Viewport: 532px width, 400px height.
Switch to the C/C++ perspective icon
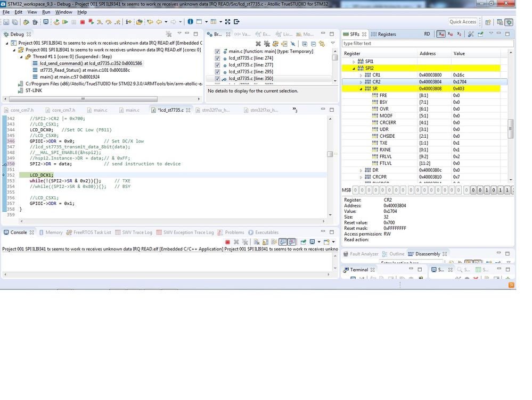[x=500, y=22]
